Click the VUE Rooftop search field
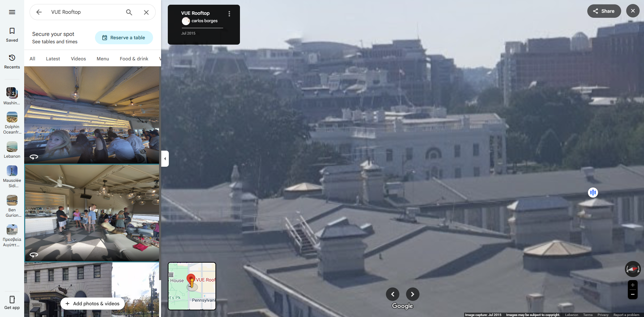This screenshot has width=644, height=317. pos(85,12)
